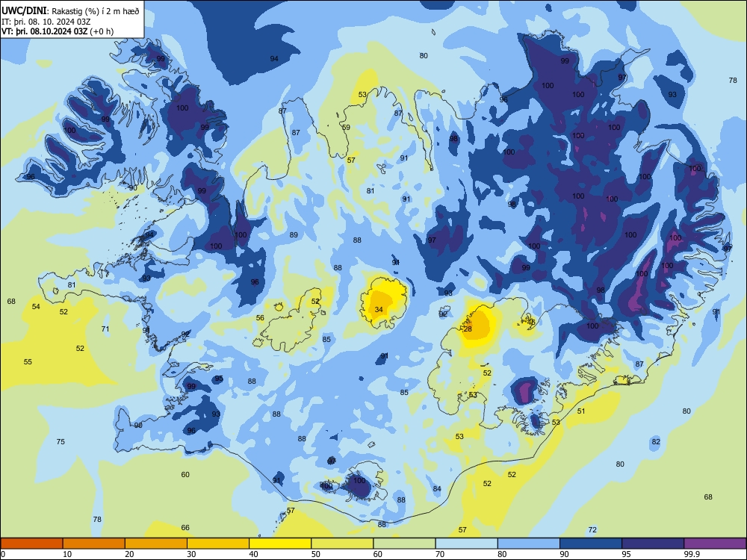747x560 pixels.
Task: Click the humidity value '34' on the map
Action: pos(379,310)
